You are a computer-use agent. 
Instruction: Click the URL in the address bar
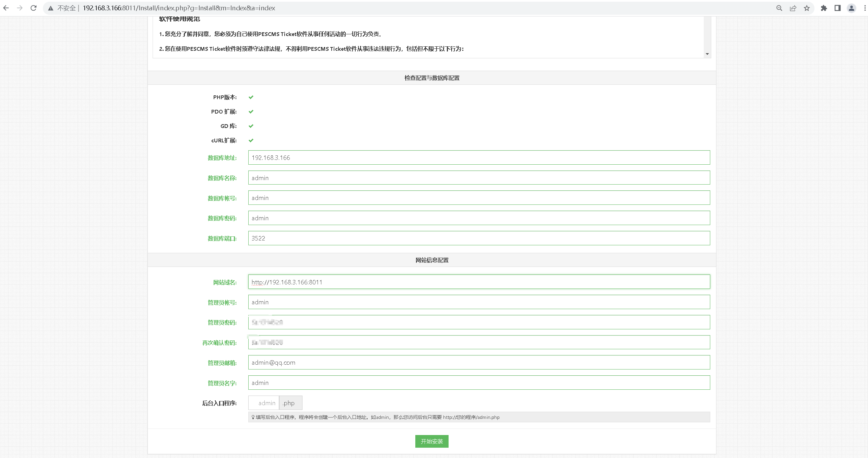pos(178,8)
